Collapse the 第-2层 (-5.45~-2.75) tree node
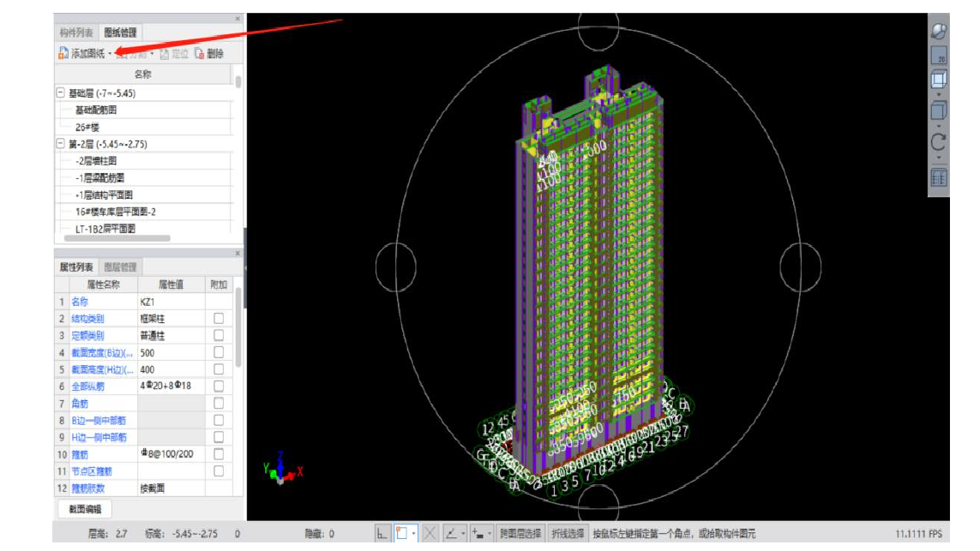980x551 pixels. coord(61,144)
